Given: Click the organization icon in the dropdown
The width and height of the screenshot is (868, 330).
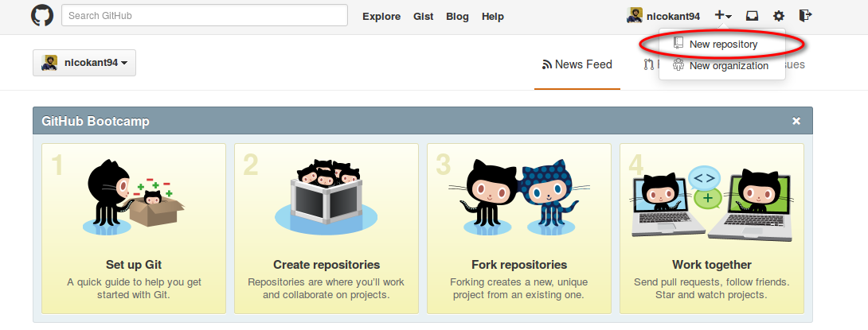Looking at the screenshot, I should point(678,65).
